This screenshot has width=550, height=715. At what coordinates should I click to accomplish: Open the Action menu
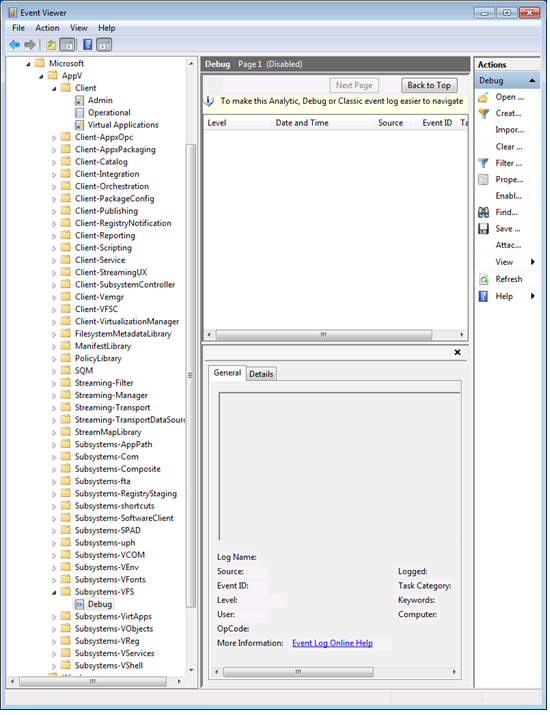click(47, 28)
